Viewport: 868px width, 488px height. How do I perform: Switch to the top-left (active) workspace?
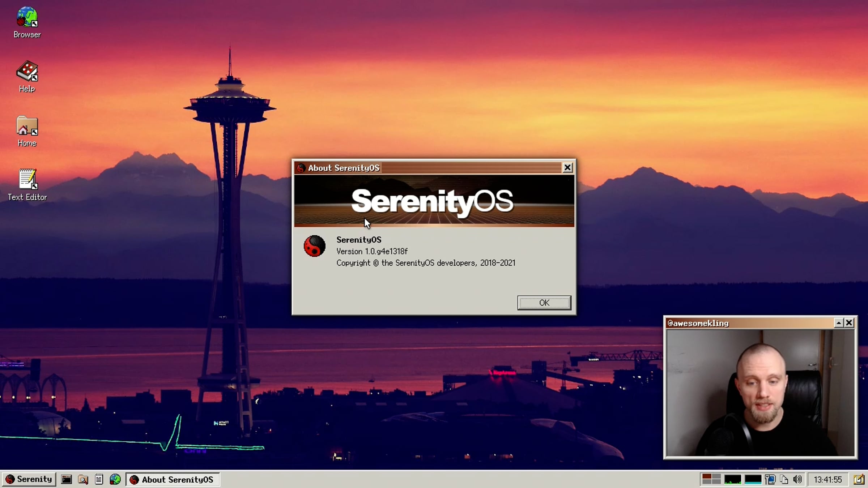[x=707, y=477]
